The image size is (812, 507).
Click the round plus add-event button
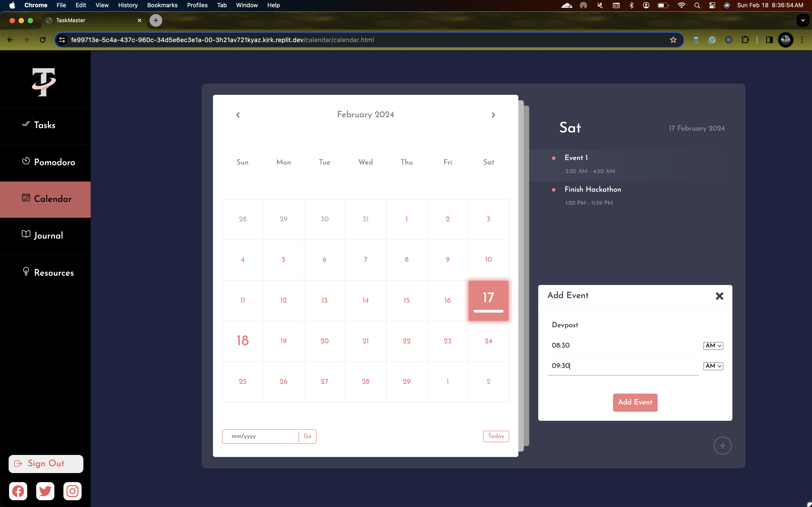723,446
